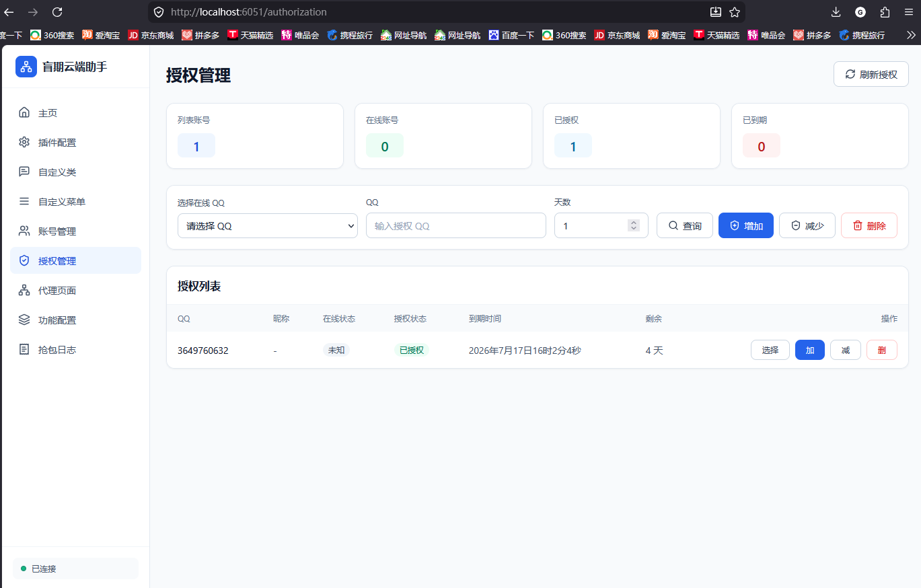921x588 pixels.
Task: Click the 昵称 column header
Action: tap(281, 318)
